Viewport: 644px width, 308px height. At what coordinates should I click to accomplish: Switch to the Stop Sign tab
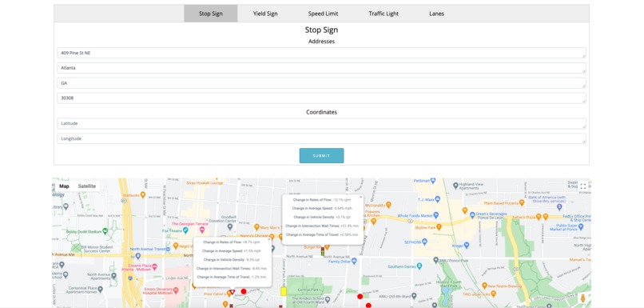tap(211, 14)
